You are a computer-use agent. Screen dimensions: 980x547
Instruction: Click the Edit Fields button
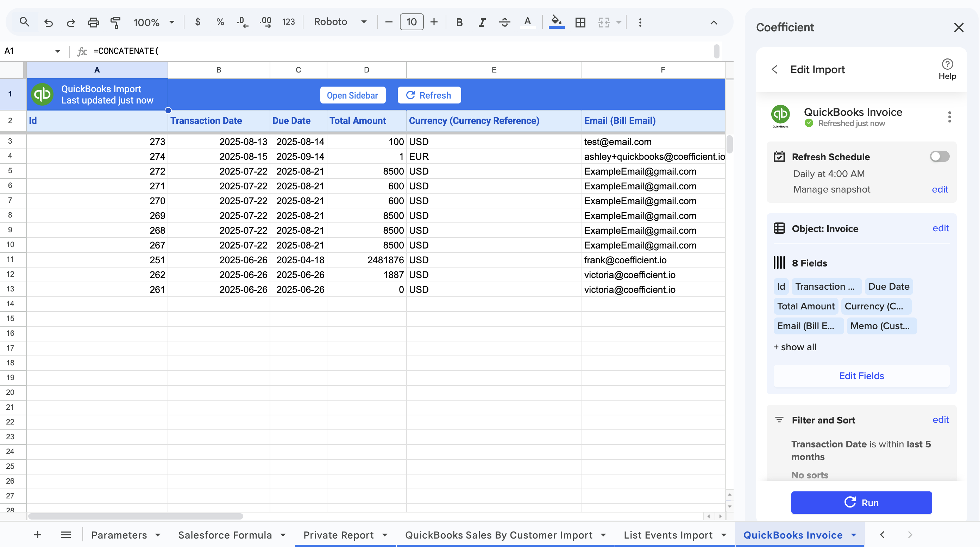click(861, 376)
